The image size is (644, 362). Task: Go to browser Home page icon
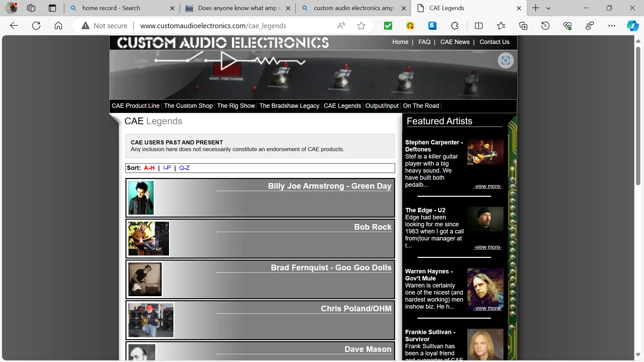[x=58, y=26]
